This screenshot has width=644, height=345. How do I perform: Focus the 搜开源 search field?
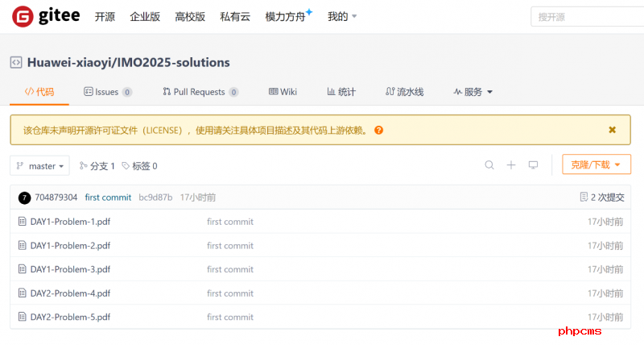588,17
